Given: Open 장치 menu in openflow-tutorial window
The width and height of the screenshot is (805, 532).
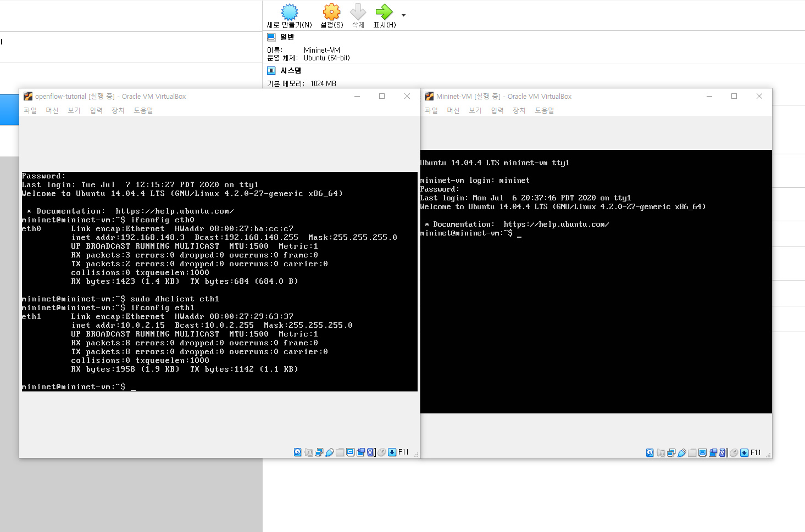Looking at the screenshot, I should (118, 110).
